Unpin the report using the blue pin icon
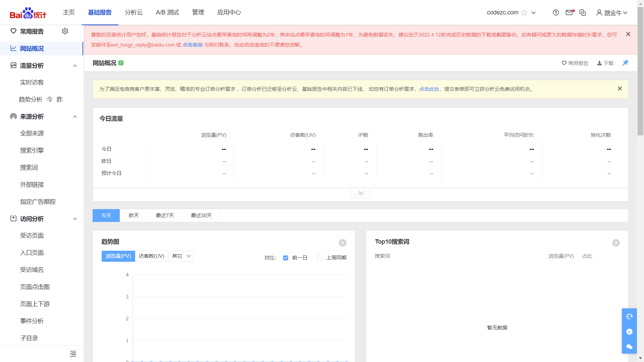The width and height of the screenshot is (644, 362). pyautogui.click(x=625, y=63)
